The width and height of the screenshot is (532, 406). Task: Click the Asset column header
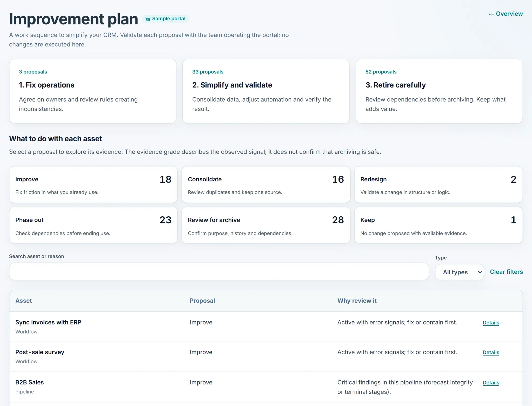click(x=24, y=301)
